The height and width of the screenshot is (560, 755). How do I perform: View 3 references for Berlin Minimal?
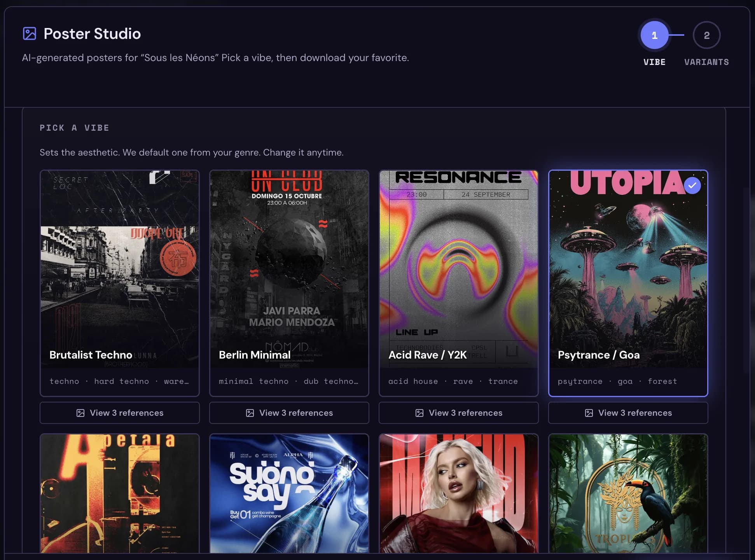click(x=289, y=413)
